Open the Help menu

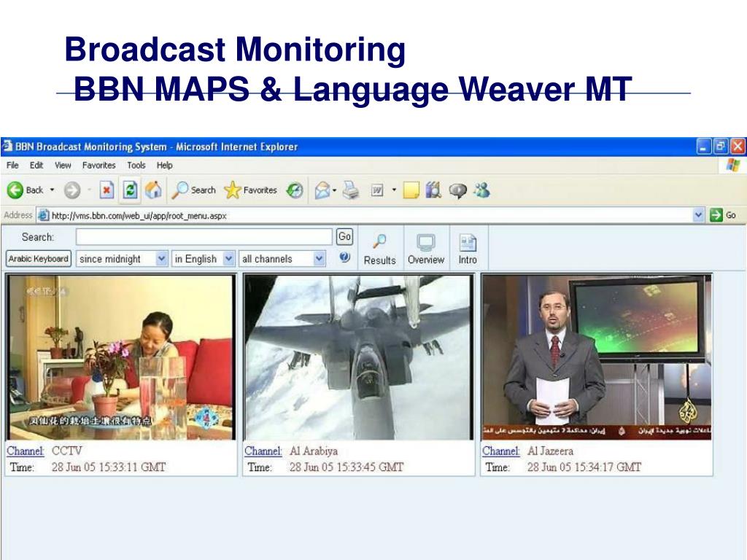click(164, 166)
